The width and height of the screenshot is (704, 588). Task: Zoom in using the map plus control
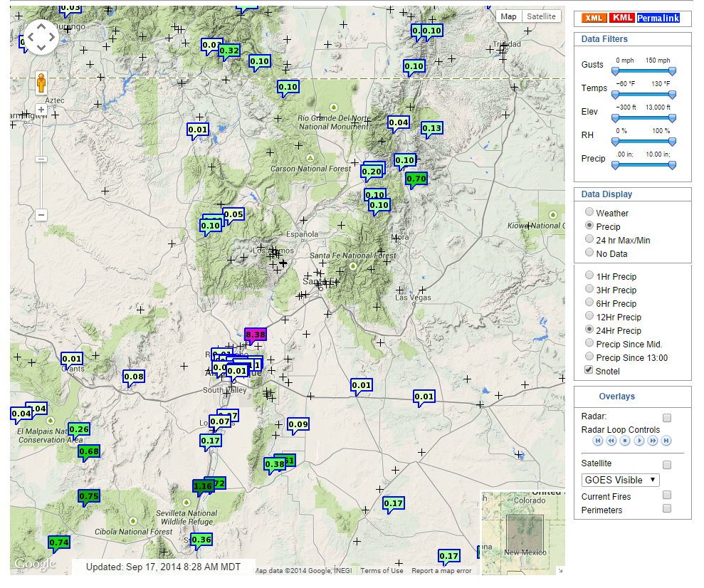point(41,110)
